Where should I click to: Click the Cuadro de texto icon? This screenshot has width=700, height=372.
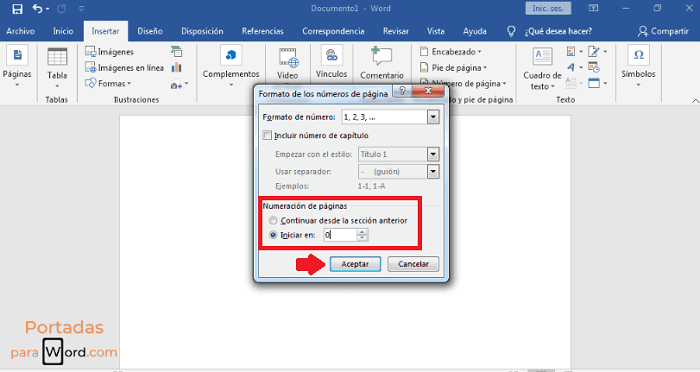coord(542,57)
